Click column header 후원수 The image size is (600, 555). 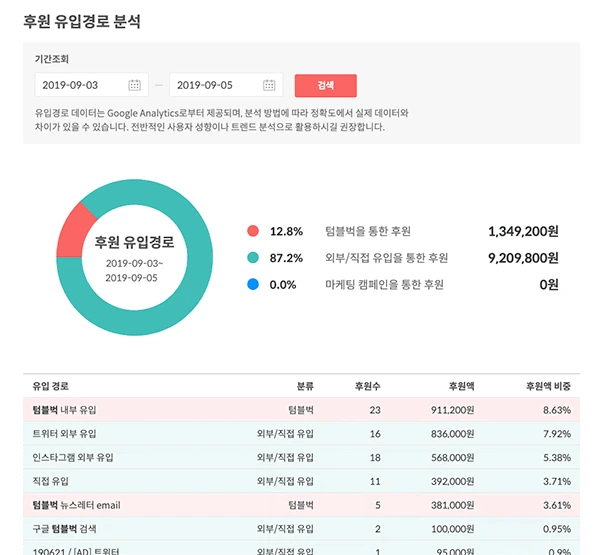(x=367, y=386)
